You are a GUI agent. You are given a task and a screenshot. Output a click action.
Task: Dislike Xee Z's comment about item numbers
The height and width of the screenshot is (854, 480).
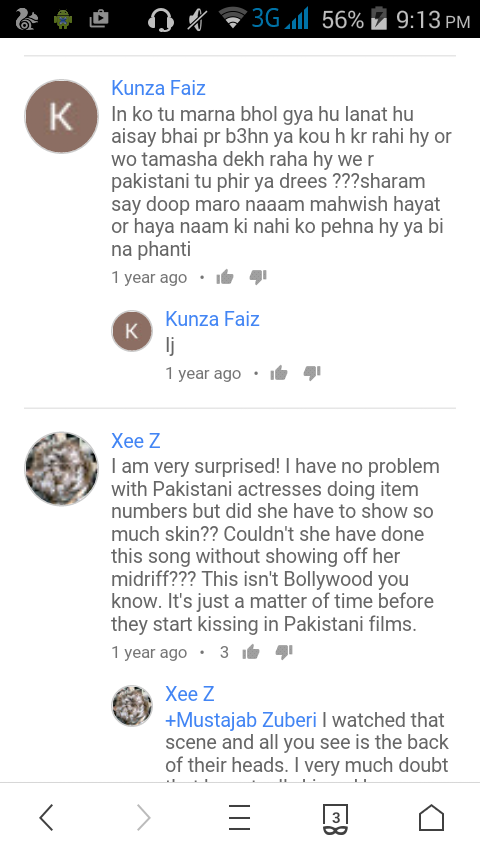click(284, 652)
